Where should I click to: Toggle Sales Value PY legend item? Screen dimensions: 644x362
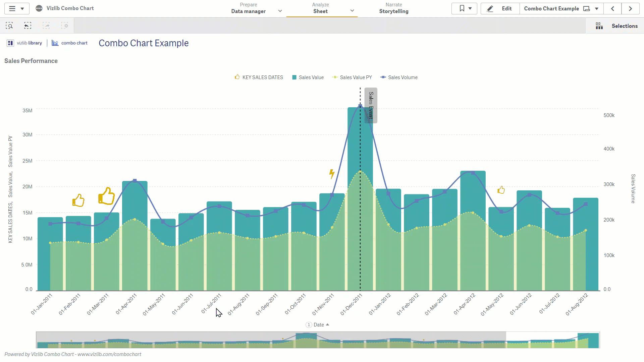point(352,77)
